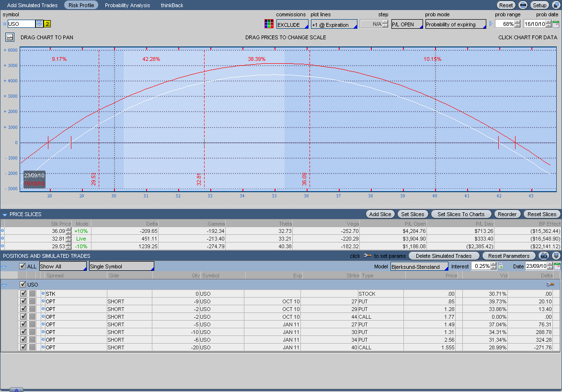This screenshot has height=392, width=562.
Task: Open the prob date calendar picker
Action: click(x=556, y=24)
